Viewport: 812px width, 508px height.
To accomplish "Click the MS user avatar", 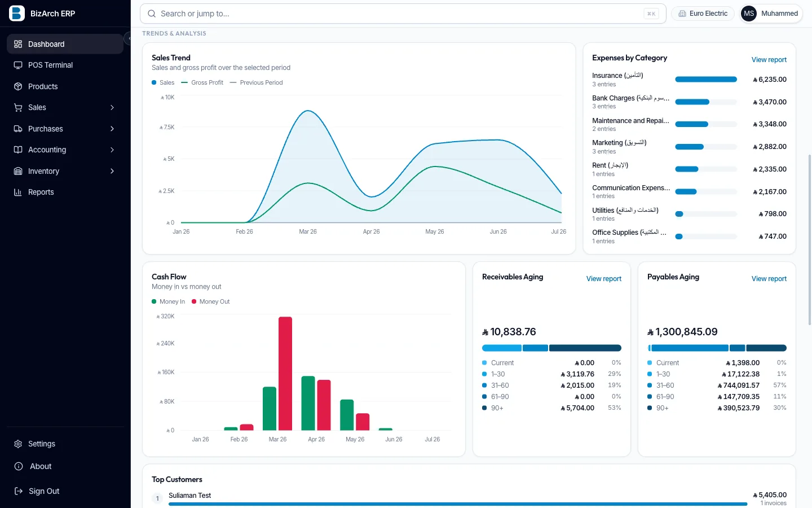I will (x=749, y=14).
